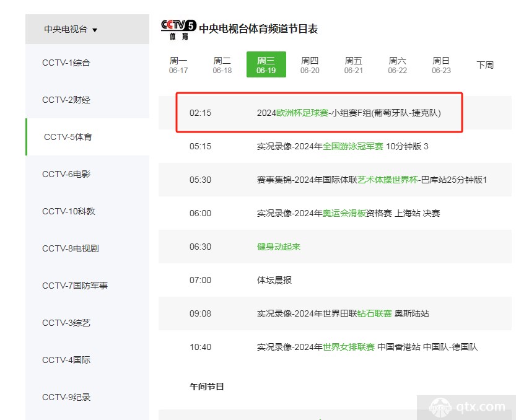Click the 06:30 time entry
The image size is (516, 420).
coord(201,247)
